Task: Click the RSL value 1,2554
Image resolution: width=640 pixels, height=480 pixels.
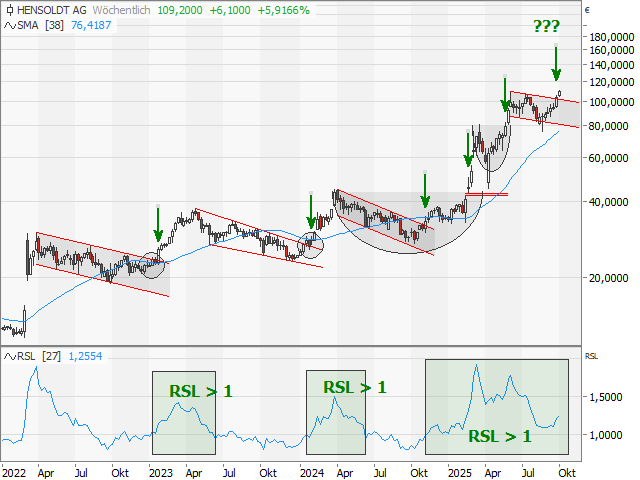Action: [85, 356]
